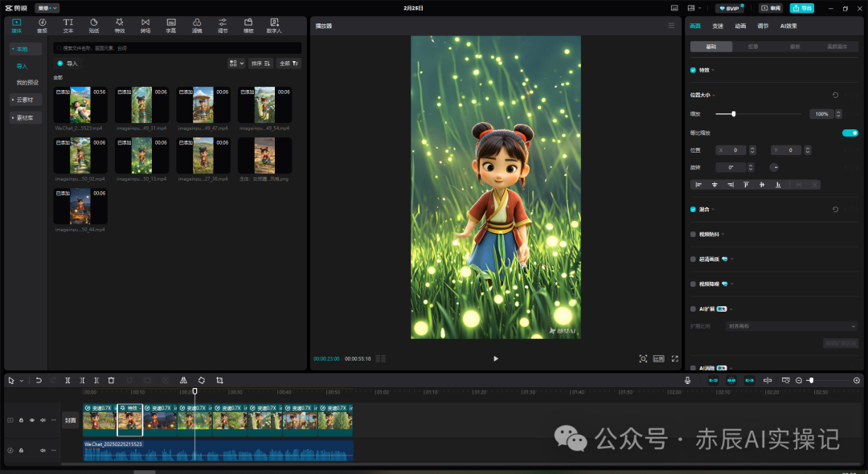Expand the 云素材 cloud assets section

tap(26, 100)
